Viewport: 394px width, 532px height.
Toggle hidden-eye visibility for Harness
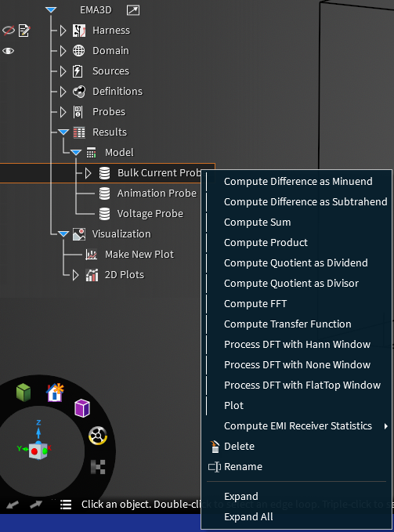click(x=9, y=31)
